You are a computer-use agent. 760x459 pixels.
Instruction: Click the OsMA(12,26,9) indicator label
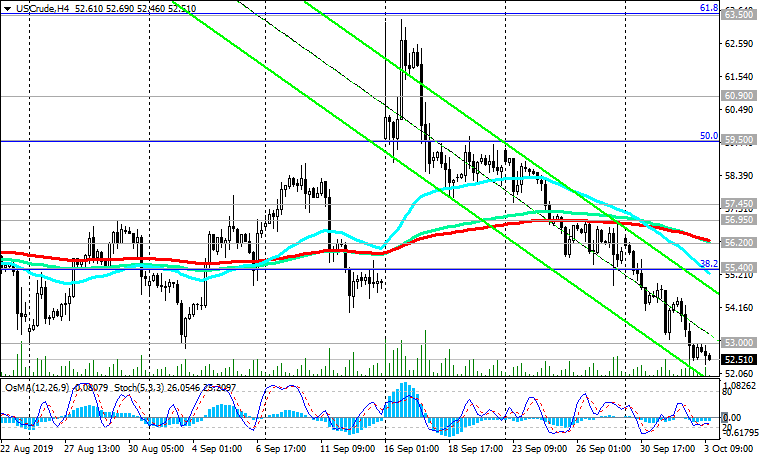pos(37,388)
